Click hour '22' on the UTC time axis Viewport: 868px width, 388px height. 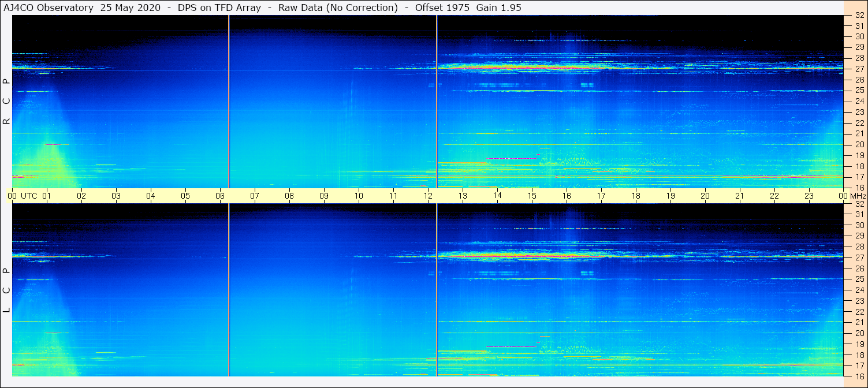pos(774,196)
